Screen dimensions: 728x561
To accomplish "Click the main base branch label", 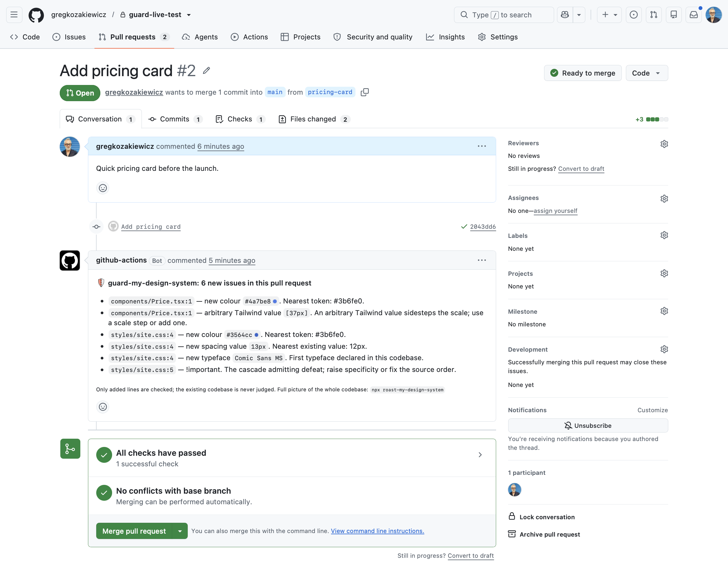I will tap(275, 92).
